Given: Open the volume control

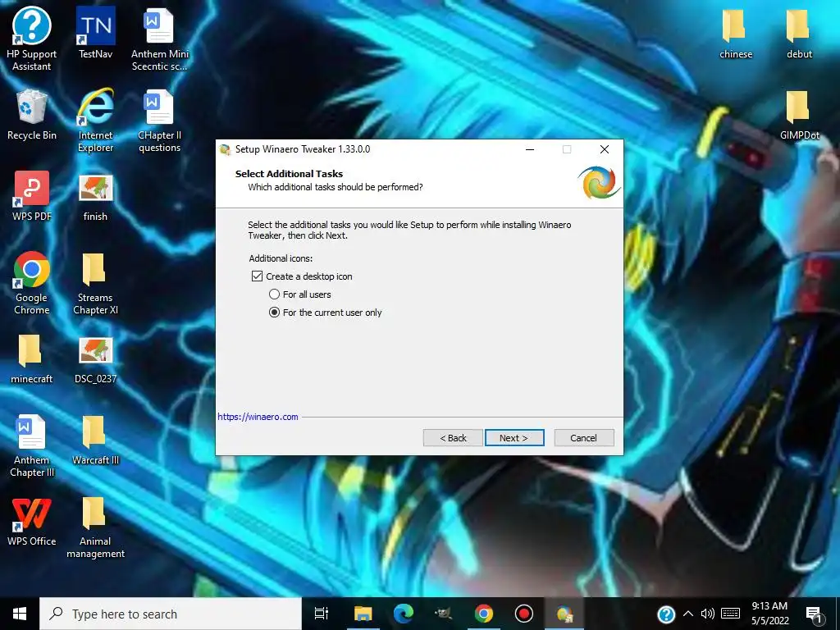Looking at the screenshot, I should (x=708, y=614).
